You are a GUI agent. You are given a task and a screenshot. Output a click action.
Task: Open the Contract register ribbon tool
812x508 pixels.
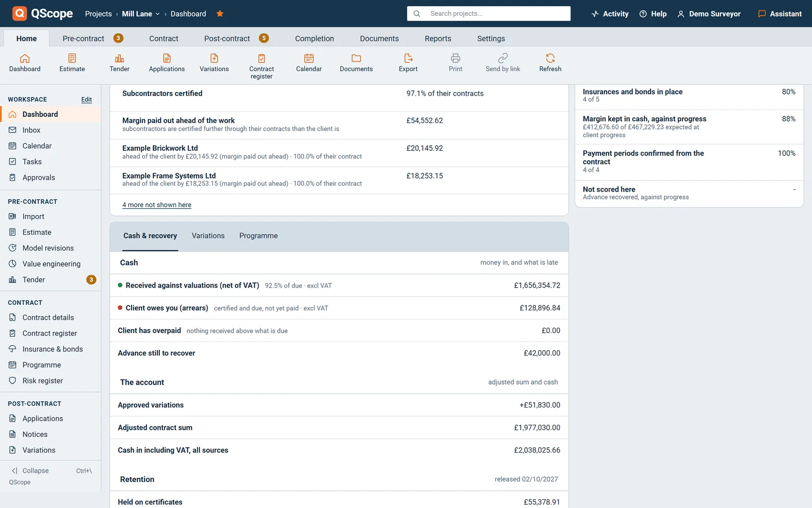pyautogui.click(x=261, y=67)
